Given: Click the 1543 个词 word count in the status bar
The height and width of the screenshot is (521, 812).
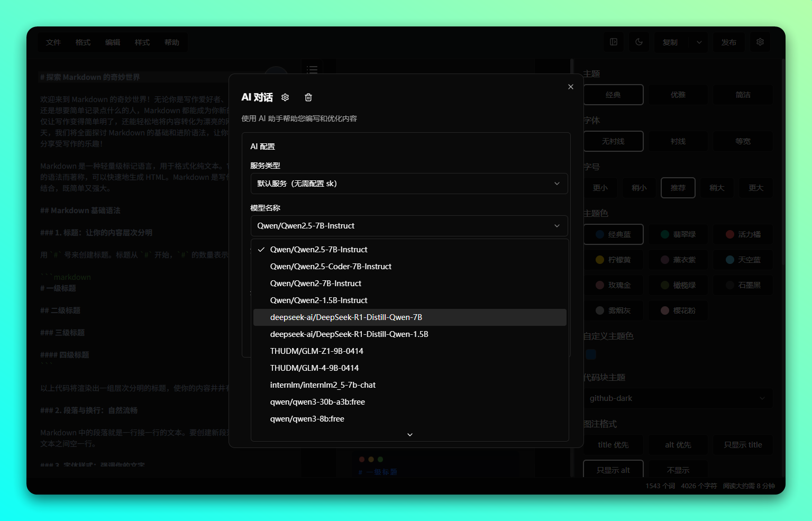Looking at the screenshot, I should [660, 486].
